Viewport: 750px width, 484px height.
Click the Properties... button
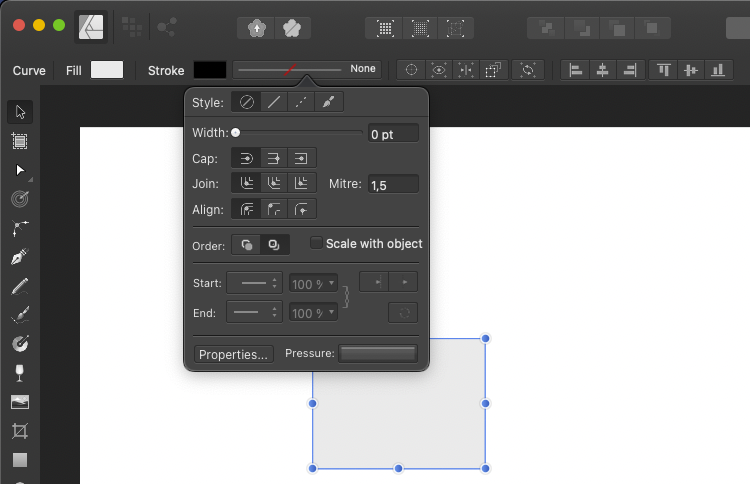pos(233,354)
